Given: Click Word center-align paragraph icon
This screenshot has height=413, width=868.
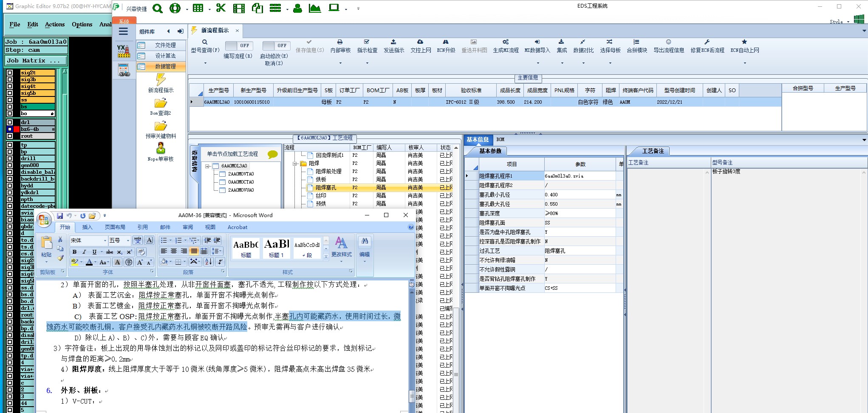Looking at the screenshot, I should 174,251.
